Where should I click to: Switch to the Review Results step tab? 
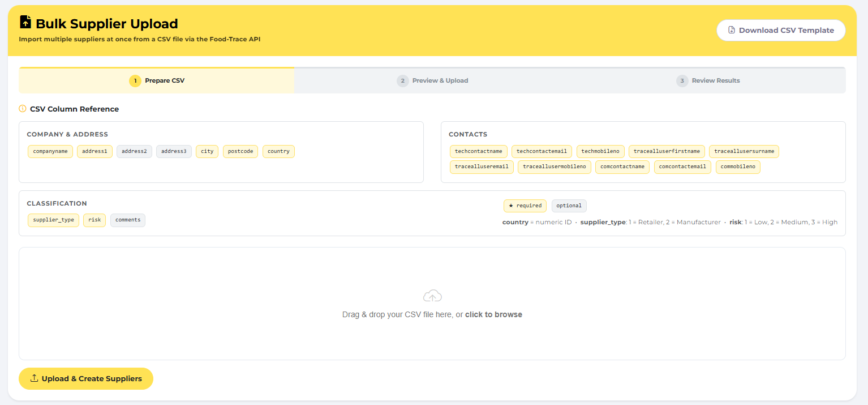point(708,81)
